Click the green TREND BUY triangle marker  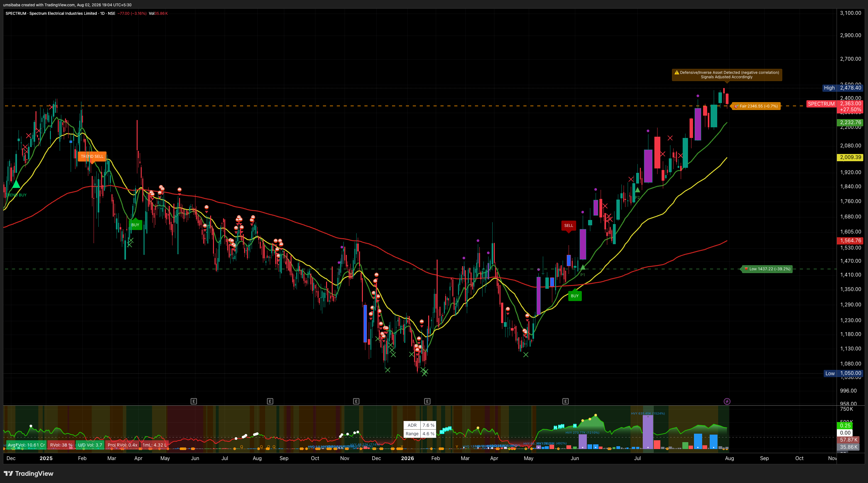pyautogui.click(x=16, y=184)
